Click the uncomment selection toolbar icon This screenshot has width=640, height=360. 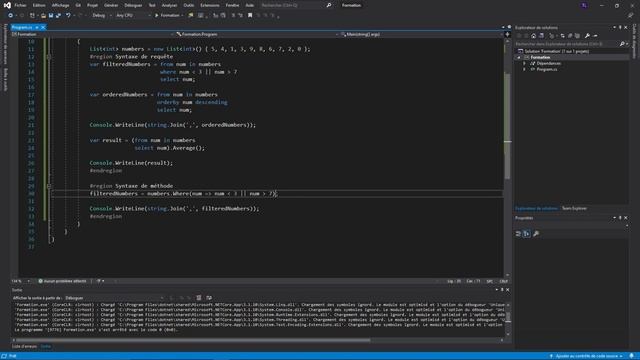click(x=240, y=16)
